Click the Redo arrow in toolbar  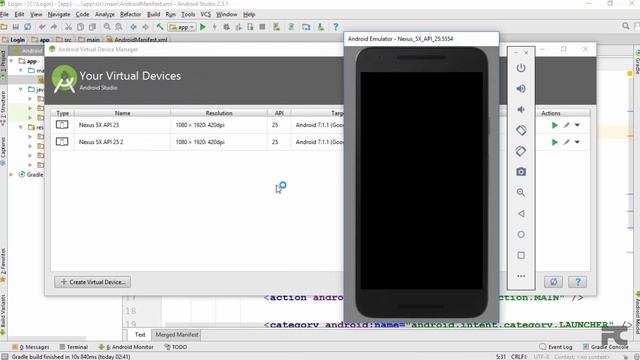click(54, 27)
